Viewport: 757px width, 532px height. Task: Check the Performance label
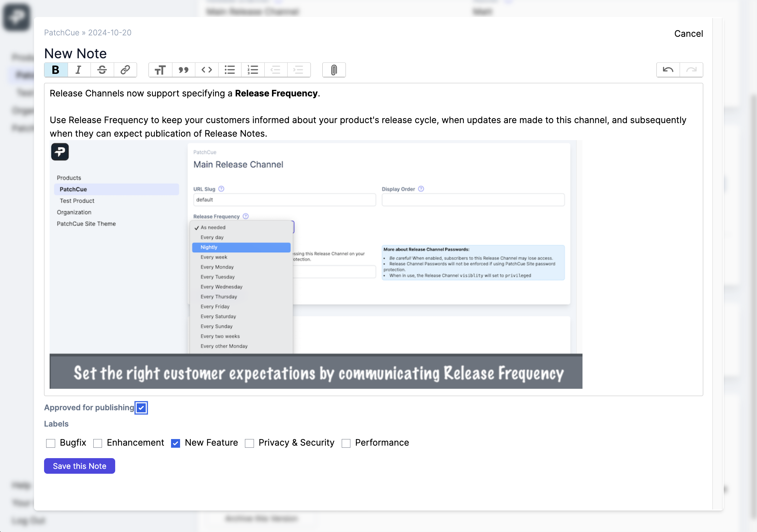346,443
